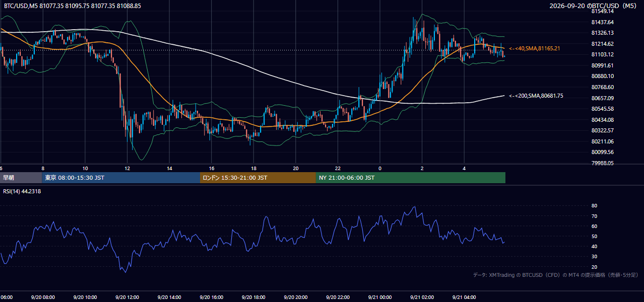
Task: Click the white 200 SMA 80681.75 label
Action: tap(536, 96)
